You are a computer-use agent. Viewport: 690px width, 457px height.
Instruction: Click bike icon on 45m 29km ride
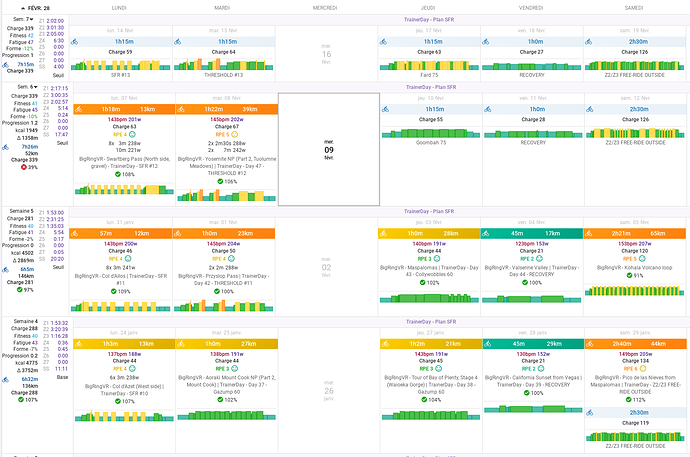point(488,344)
